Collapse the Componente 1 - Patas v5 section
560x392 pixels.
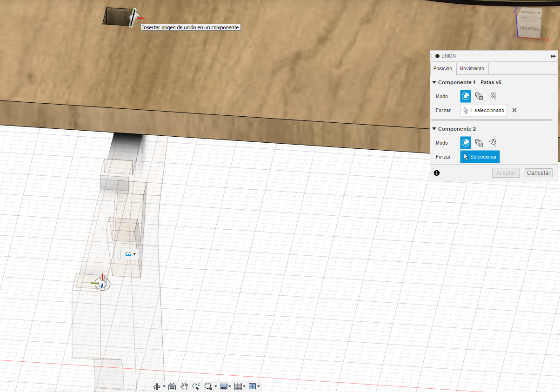(434, 82)
